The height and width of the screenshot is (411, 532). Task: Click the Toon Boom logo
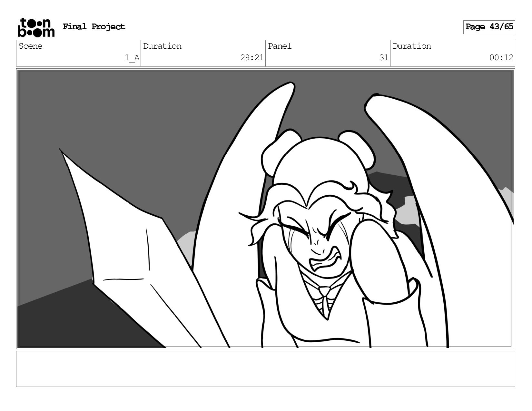click(x=36, y=27)
